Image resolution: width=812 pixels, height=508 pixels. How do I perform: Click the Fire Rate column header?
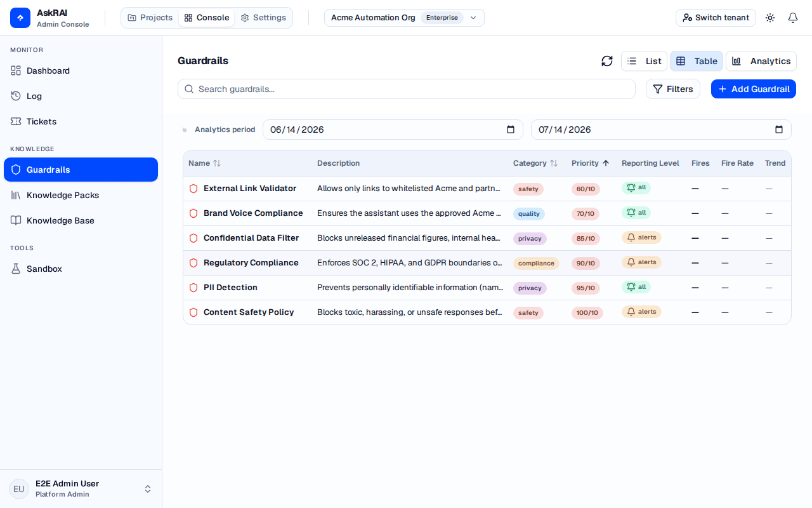[x=737, y=163]
